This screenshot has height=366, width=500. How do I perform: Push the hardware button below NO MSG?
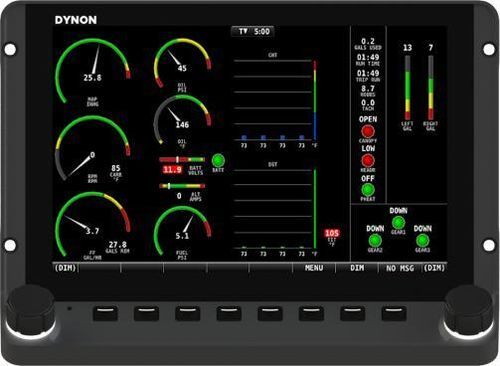click(x=394, y=313)
